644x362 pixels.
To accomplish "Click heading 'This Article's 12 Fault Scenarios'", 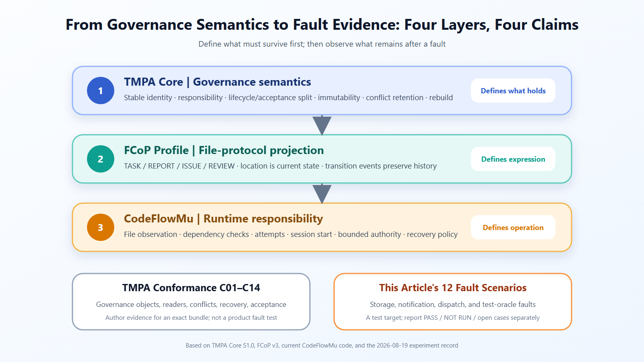I will tap(453, 288).
